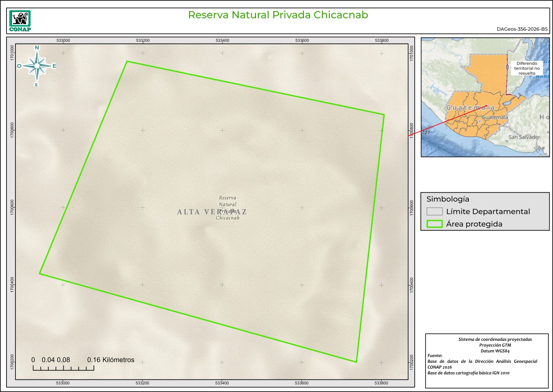Click the Límite Departamental legend text

488,212
